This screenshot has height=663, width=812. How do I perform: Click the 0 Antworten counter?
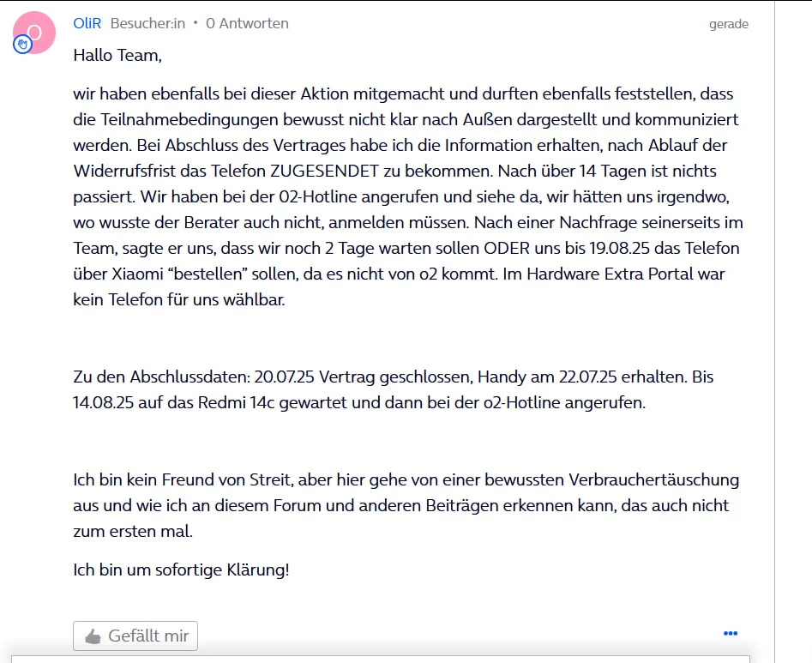tap(247, 23)
